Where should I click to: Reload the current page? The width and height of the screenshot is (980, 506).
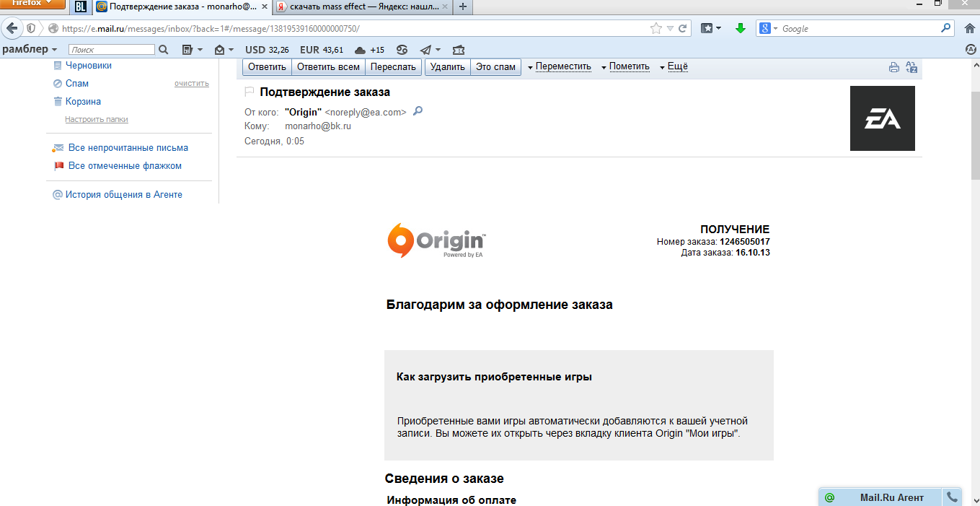[682, 29]
